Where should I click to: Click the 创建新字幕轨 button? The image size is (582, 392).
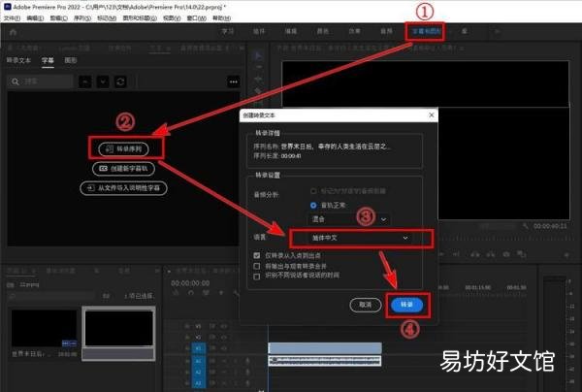123,169
